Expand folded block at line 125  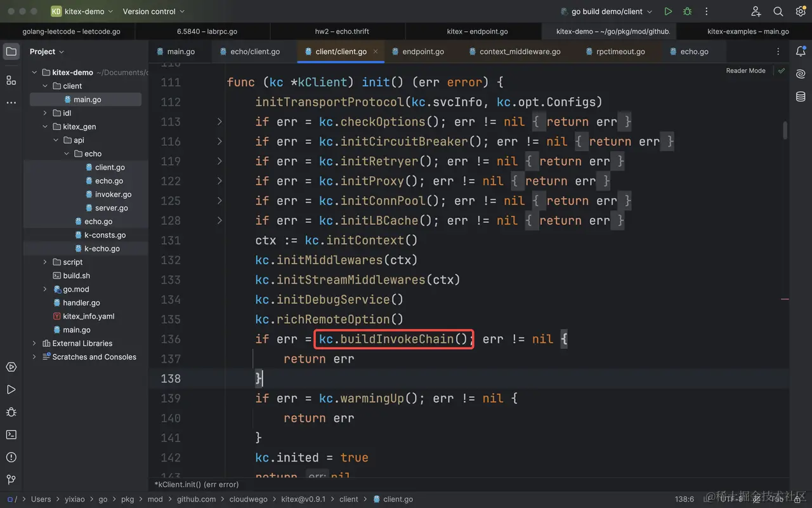click(x=219, y=201)
